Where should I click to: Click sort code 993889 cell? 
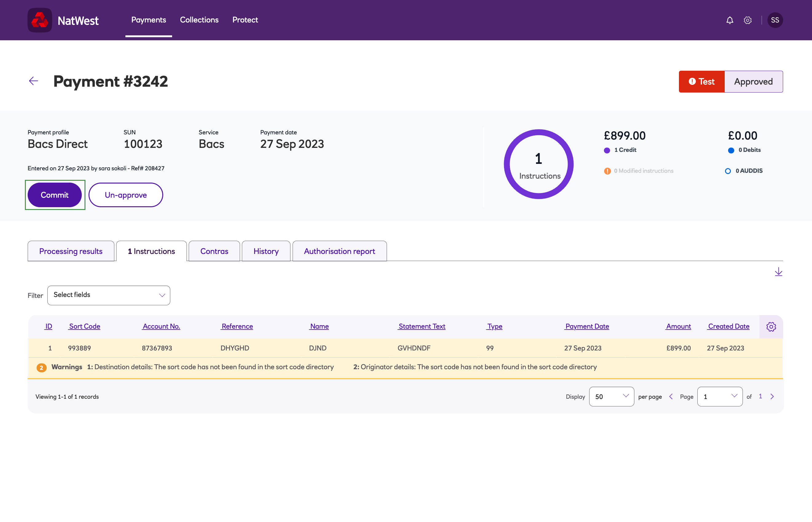(x=79, y=348)
